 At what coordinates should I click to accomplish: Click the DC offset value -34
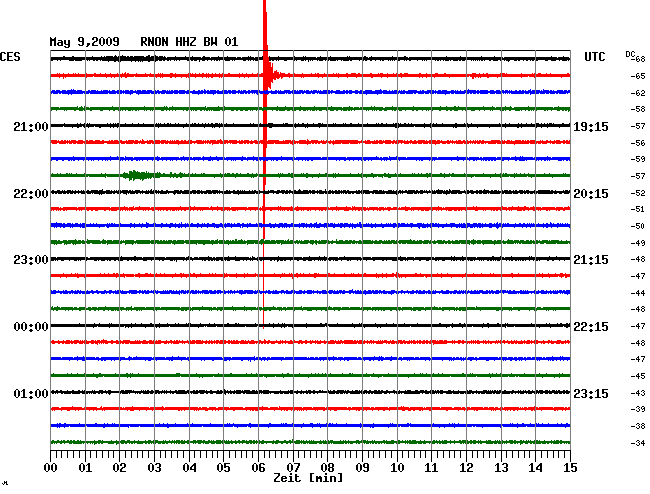click(x=638, y=443)
